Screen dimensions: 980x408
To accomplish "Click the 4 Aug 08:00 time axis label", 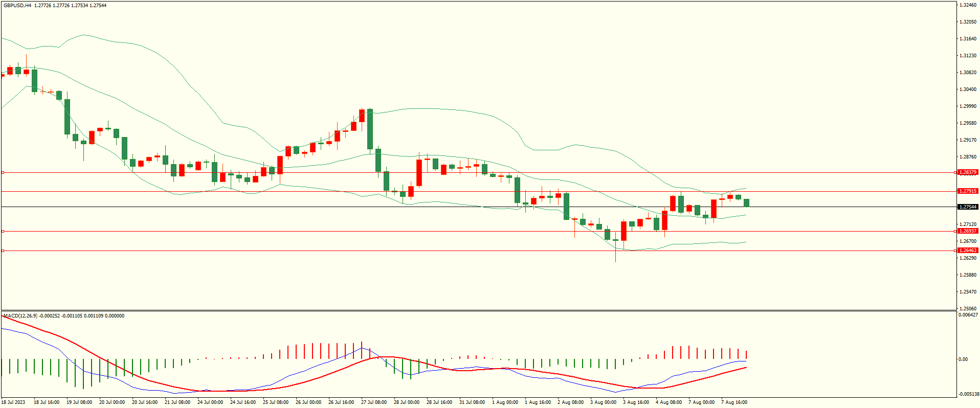I will pos(669,402).
